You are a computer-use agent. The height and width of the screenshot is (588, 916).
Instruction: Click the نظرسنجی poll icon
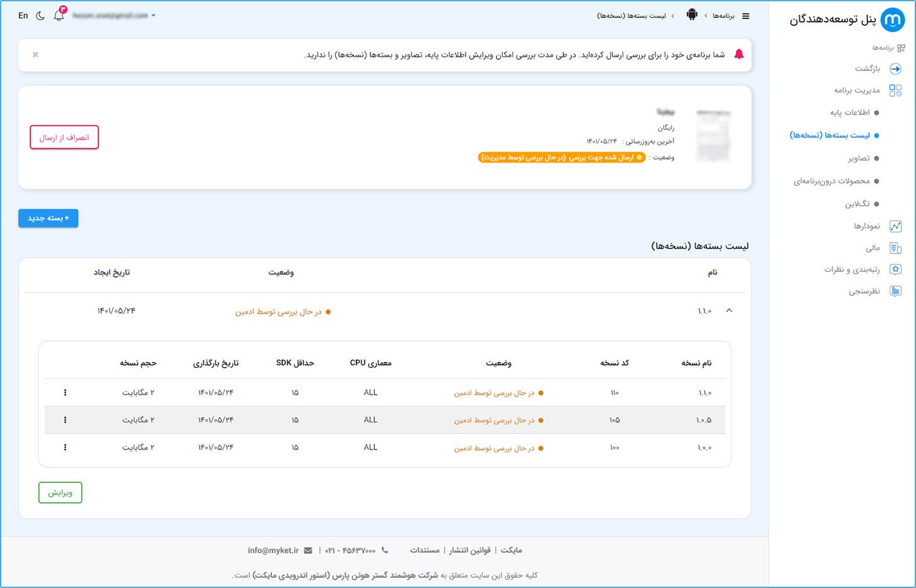coord(895,291)
